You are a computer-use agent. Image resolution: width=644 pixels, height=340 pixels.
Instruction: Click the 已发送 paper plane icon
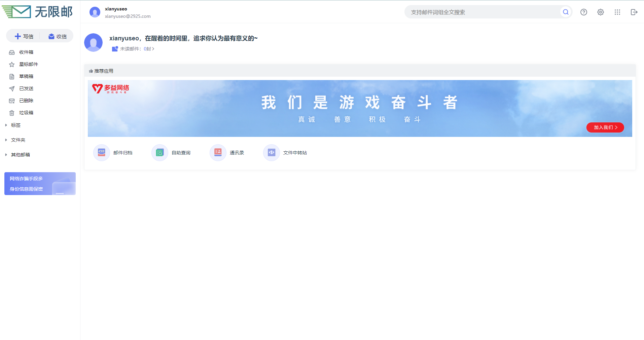(x=12, y=89)
